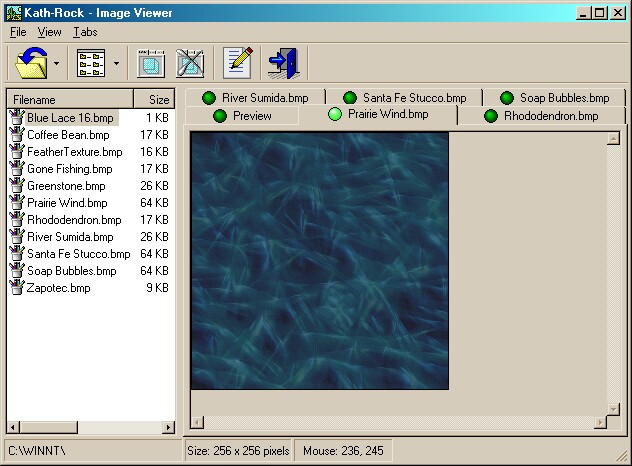
Task: Click the FeatherTexture.bmp file icon
Action: [17, 152]
